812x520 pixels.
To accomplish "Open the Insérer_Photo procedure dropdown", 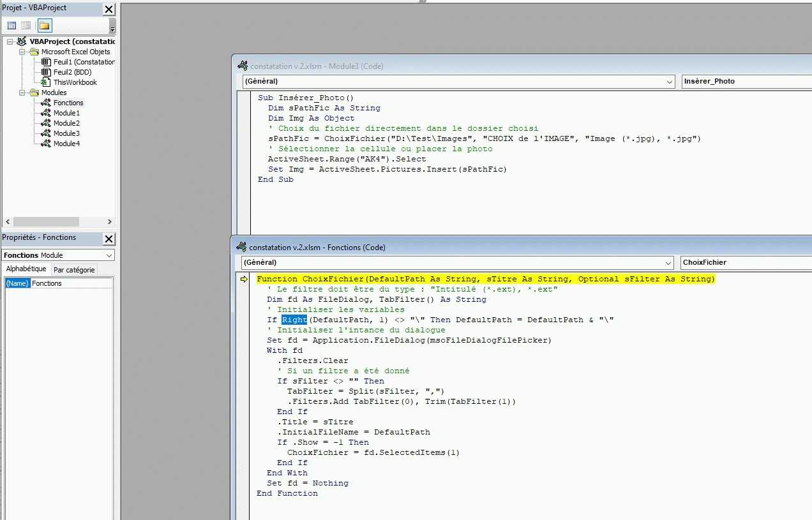I will coord(746,82).
